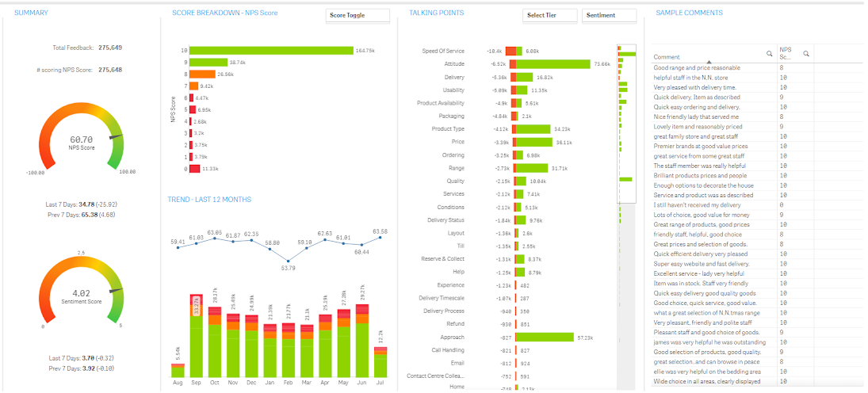Click the TREND - LAST 12 MONTHS title
The image size is (868, 393).
[x=210, y=199]
